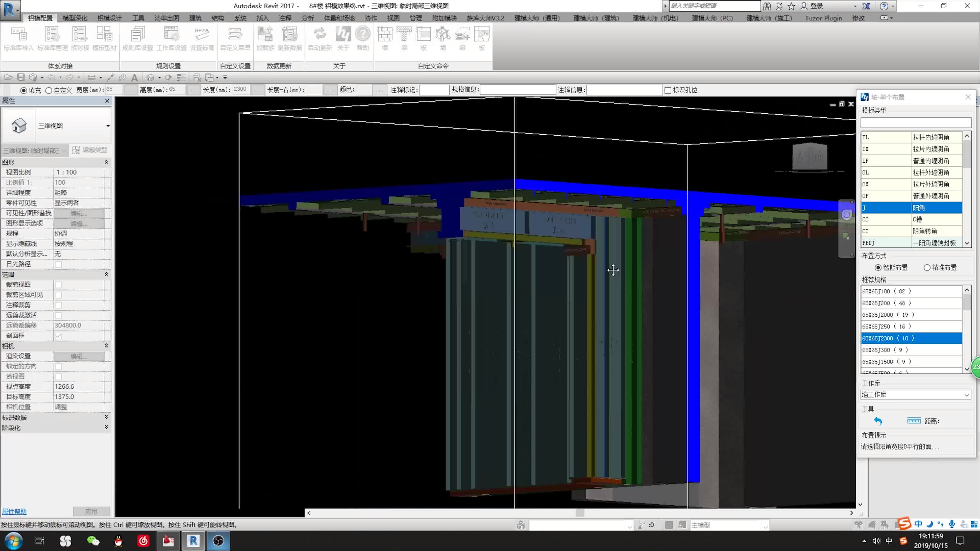Switch to the 模型深化 ribbon tab
The height and width of the screenshot is (551, 980).
click(x=75, y=18)
